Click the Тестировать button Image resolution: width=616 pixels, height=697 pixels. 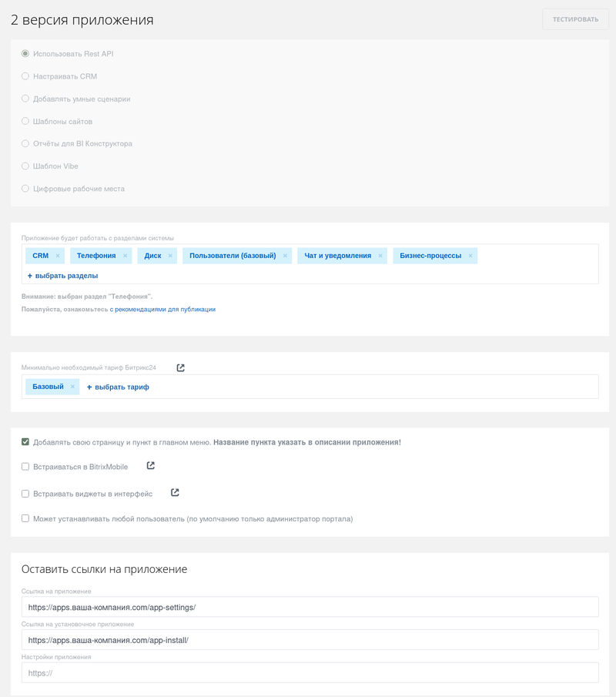(575, 19)
